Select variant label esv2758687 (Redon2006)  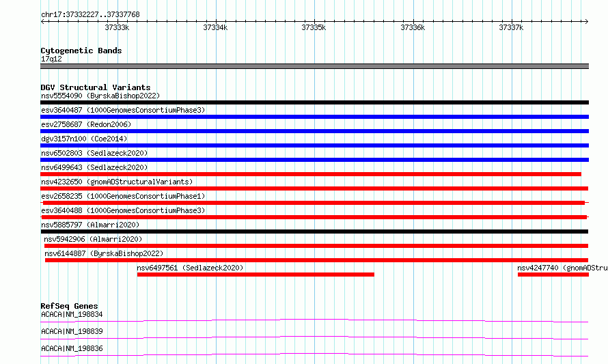tap(86, 124)
